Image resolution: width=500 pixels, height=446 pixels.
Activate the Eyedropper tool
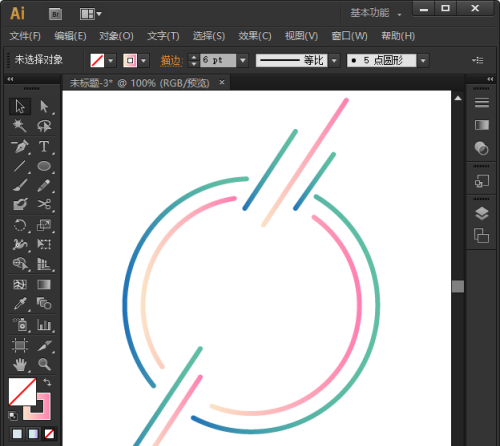[20, 304]
